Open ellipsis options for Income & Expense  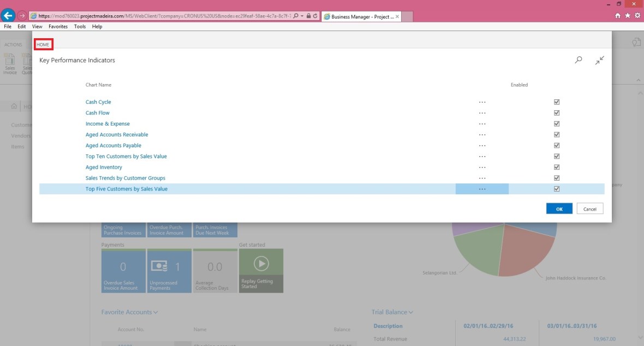point(482,124)
